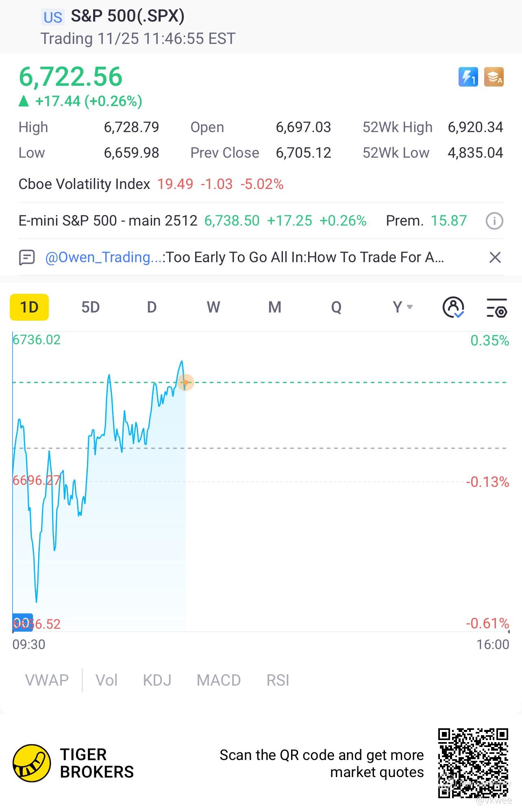The width and height of the screenshot is (522, 812).
Task: Toggle the Vol indicator
Action: point(107,680)
